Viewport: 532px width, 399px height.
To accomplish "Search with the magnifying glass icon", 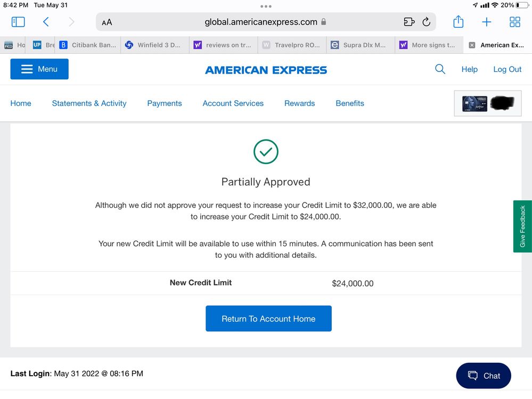I will 440,69.
